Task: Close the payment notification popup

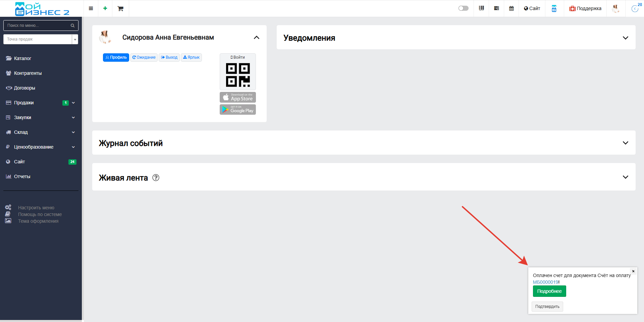Action: (633, 271)
